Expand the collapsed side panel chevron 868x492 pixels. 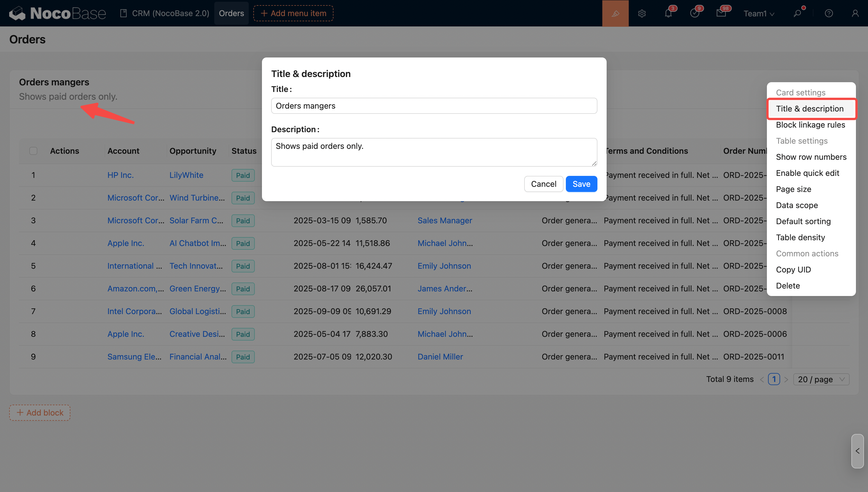point(857,451)
